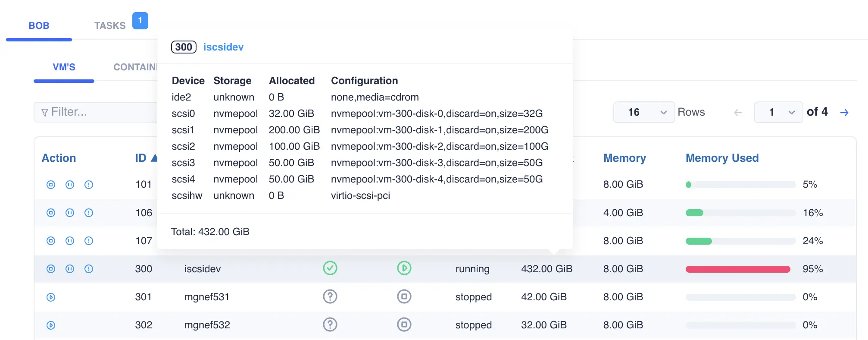The width and height of the screenshot is (868, 340).
Task: Sort by the Memory Used column header
Action: (x=722, y=158)
